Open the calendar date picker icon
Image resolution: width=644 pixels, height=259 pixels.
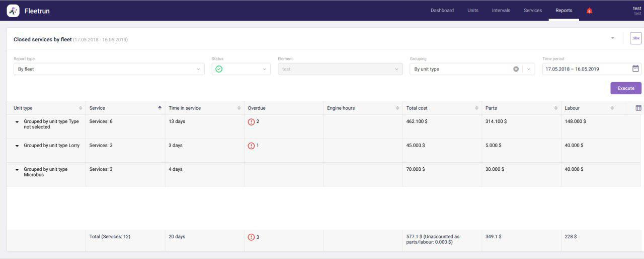click(635, 69)
